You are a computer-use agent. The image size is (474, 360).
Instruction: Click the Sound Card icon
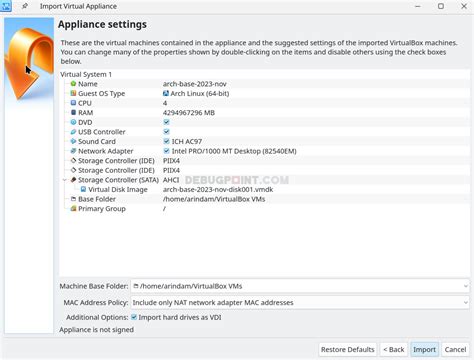tap(73, 141)
